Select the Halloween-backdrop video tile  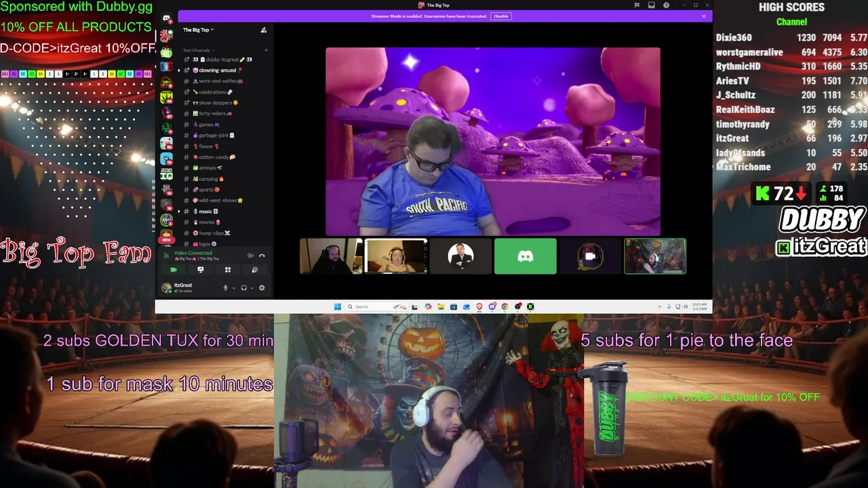[655, 256]
